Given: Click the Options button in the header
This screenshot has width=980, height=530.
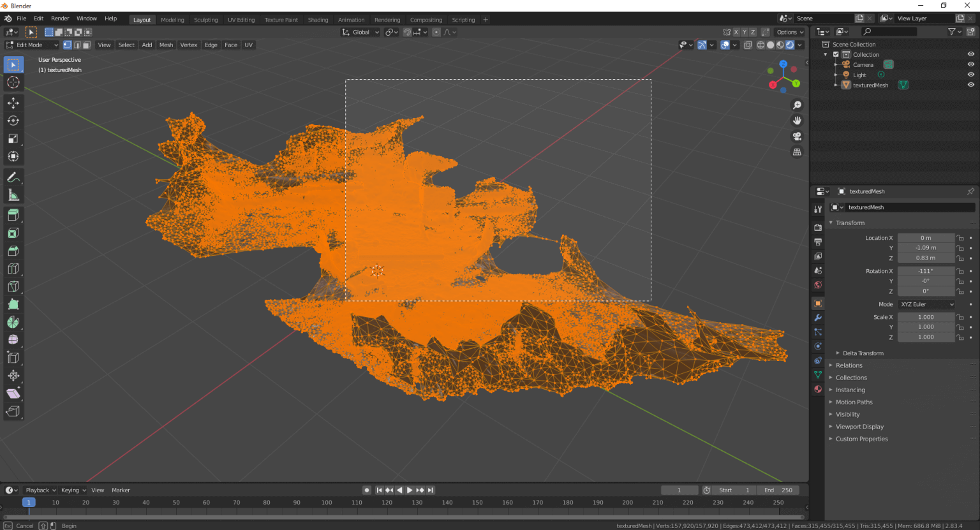Looking at the screenshot, I should (789, 32).
